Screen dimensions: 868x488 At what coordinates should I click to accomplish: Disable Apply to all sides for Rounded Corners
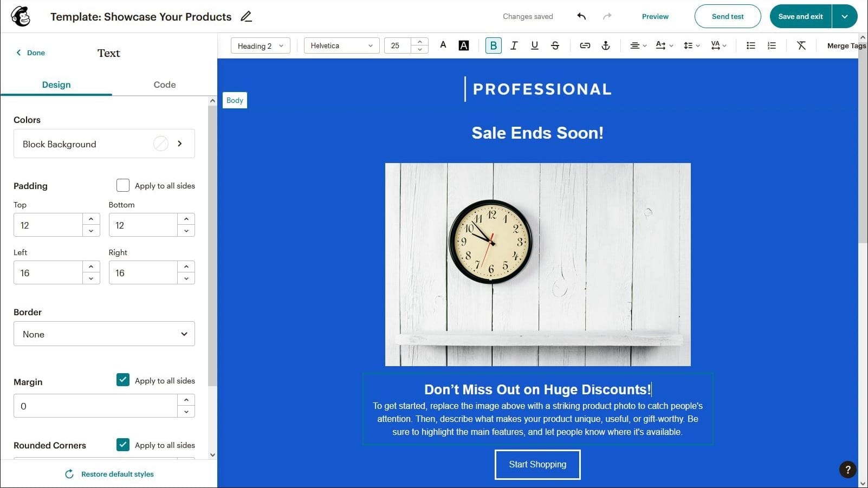click(123, 445)
